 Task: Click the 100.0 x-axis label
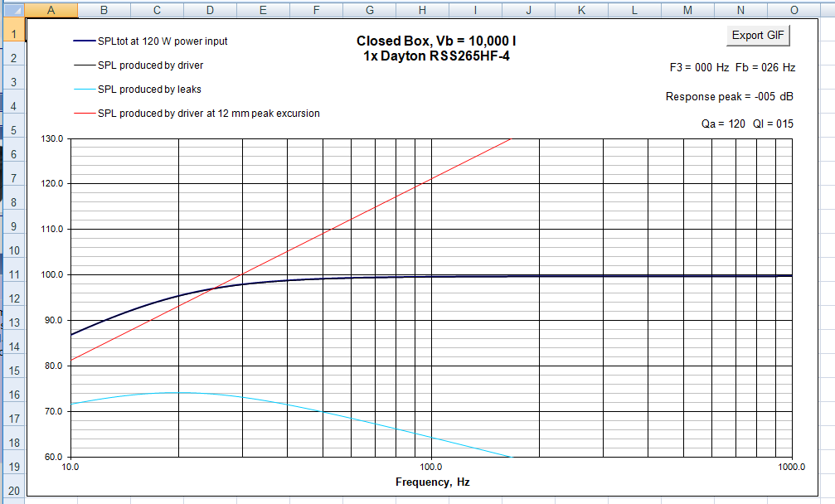(x=431, y=467)
